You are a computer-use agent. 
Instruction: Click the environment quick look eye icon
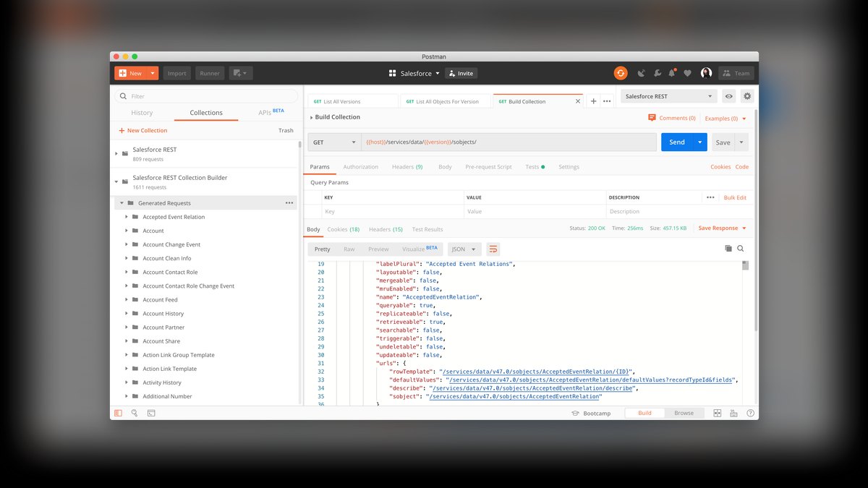729,96
